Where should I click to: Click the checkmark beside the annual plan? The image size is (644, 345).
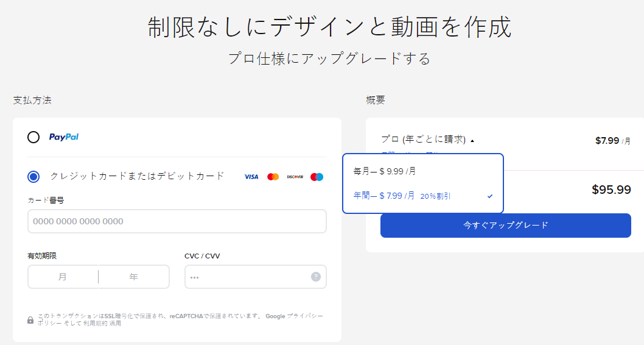(490, 196)
